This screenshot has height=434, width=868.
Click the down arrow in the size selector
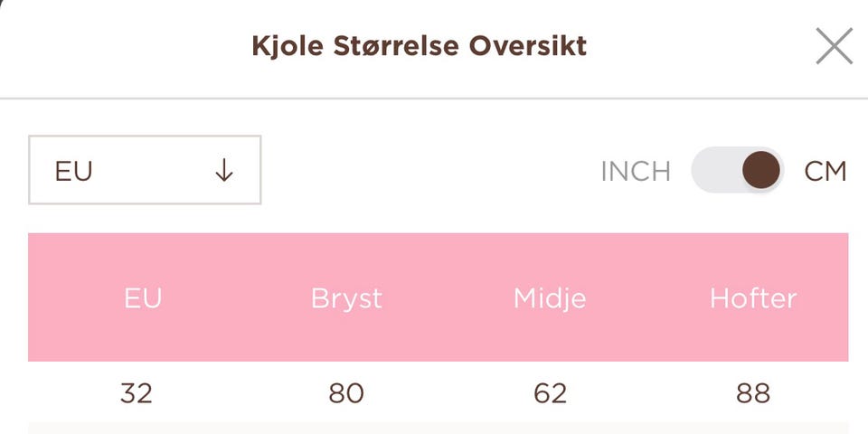(x=224, y=171)
